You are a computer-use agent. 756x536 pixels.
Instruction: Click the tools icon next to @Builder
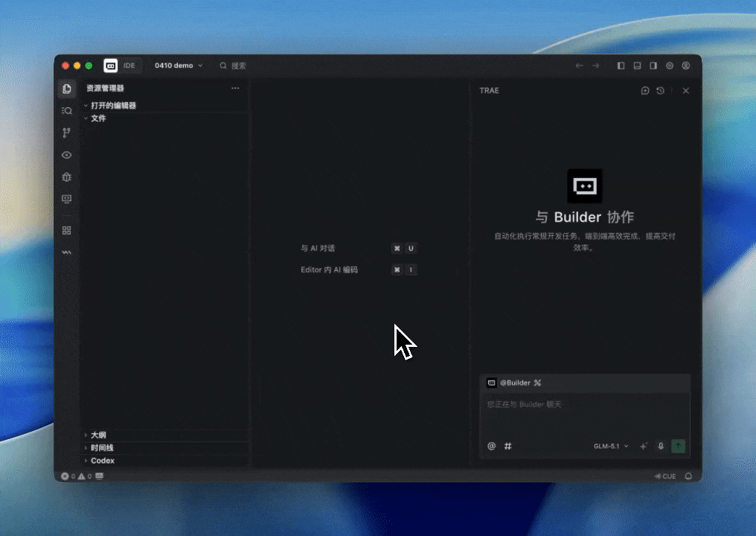point(537,383)
